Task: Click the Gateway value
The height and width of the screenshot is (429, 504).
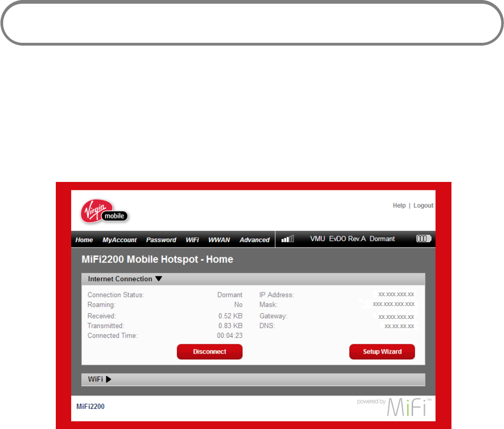Action: point(396,317)
